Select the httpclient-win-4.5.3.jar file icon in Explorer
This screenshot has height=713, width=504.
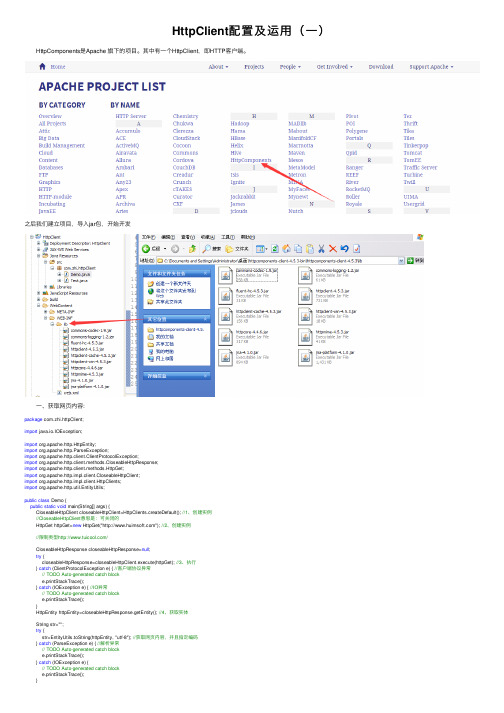306,316
